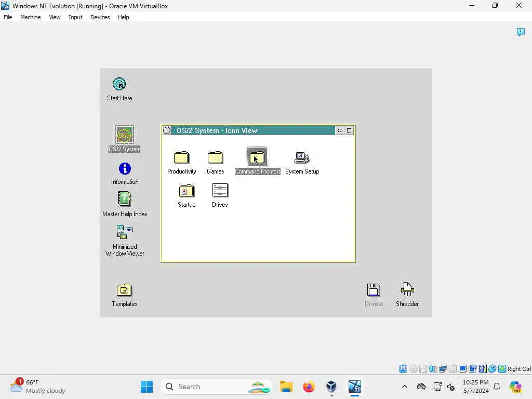
Task: Open the Help menu
Action: point(124,17)
